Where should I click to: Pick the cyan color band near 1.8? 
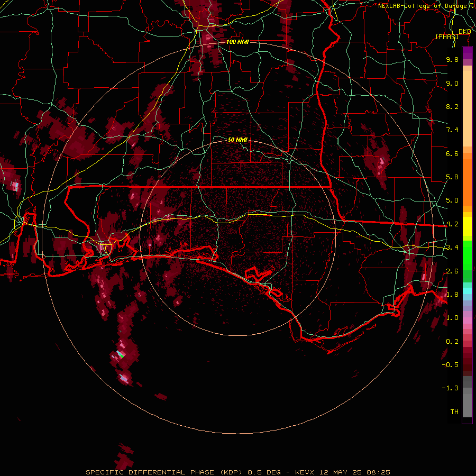pos(467,291)
